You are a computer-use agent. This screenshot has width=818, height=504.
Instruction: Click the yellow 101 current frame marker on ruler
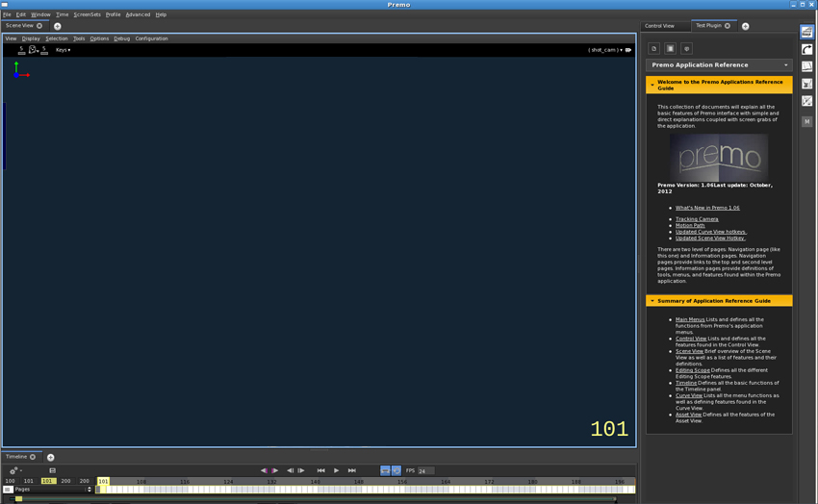click(x=103, y=481)
